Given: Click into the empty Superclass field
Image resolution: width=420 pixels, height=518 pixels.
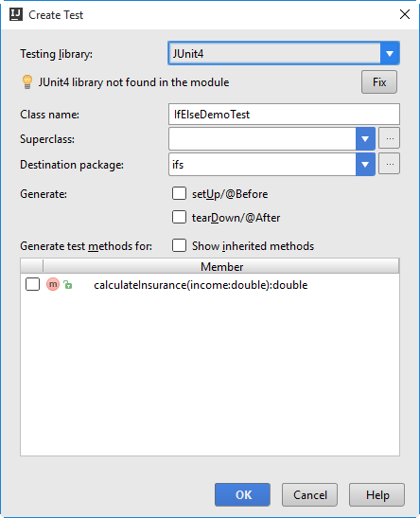Looking at the screenshot, I should (262, 139).
